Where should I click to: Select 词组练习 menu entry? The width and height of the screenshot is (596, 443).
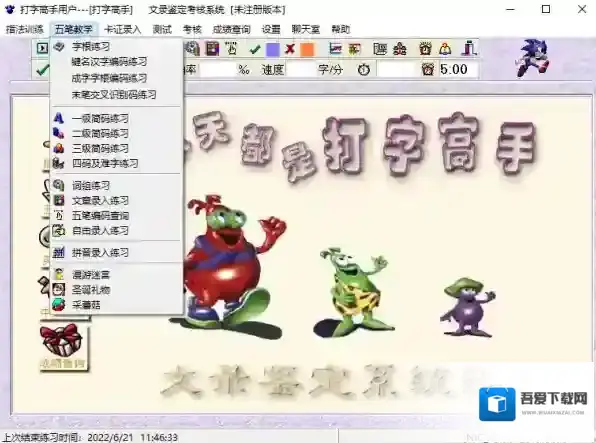click(x=116, y=186)
